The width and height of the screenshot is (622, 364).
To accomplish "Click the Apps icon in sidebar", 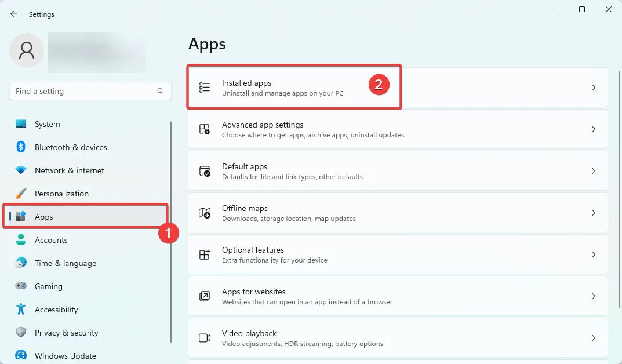I will 21,216.
